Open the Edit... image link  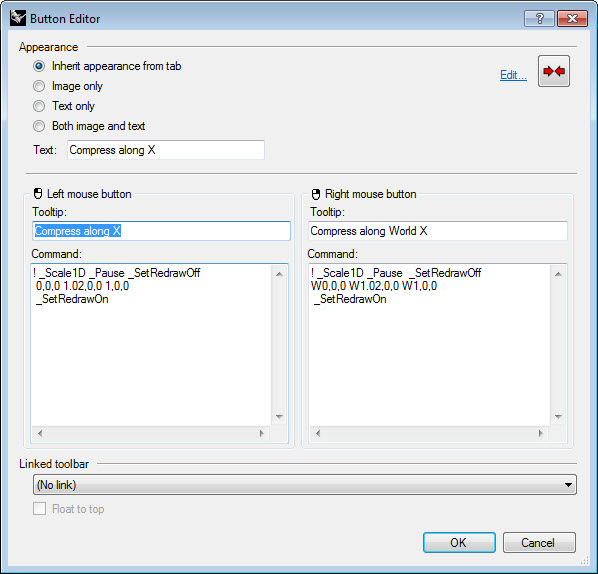513,75
